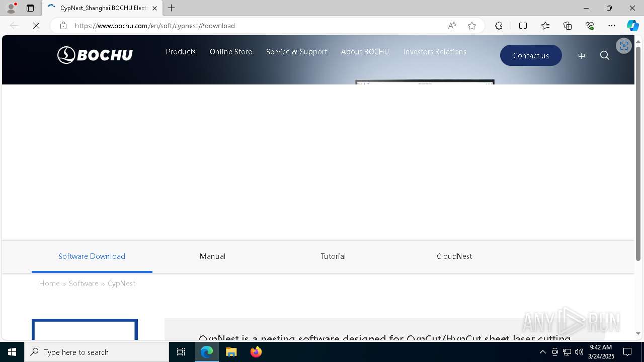Open Investors Relations menu
Screen dimensions: 644x362
pyautogui.click(x=435, y=52)
